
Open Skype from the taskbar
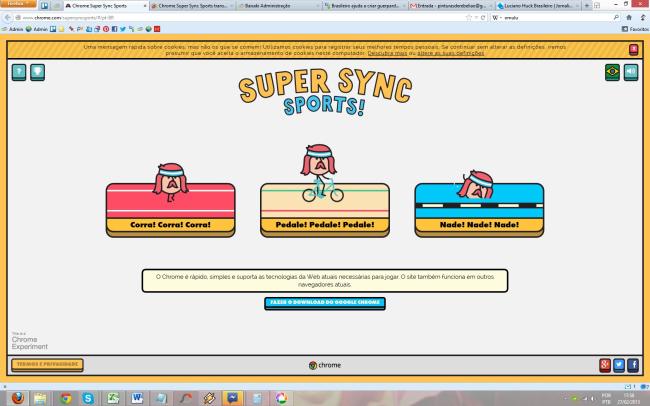tap(88, 398)
